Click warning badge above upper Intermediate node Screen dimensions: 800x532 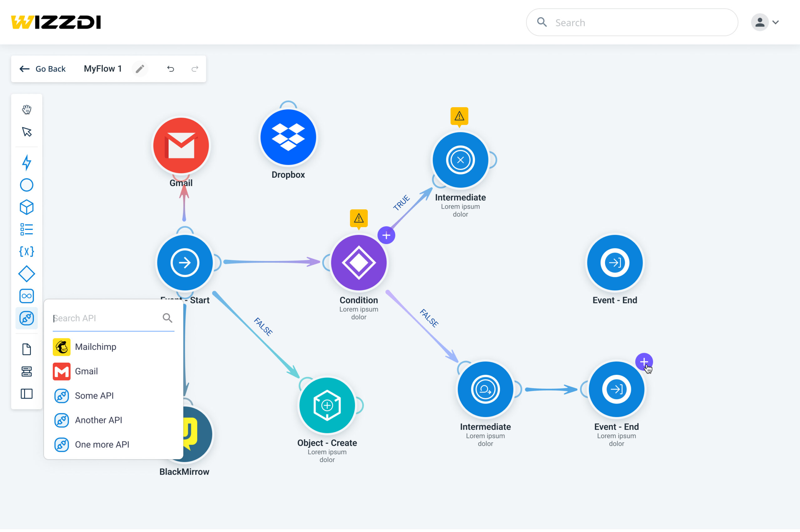pyautogui.click(x=459, y=117)
